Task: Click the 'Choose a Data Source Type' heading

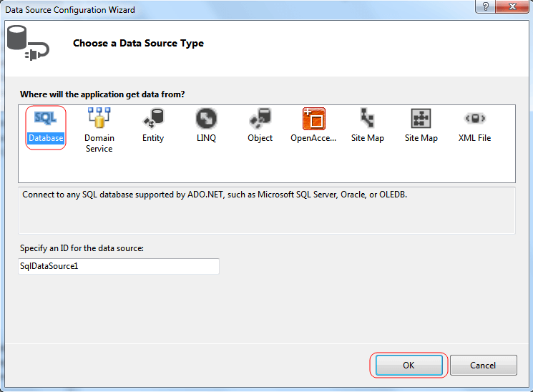Action: click(x=138, y=44)
